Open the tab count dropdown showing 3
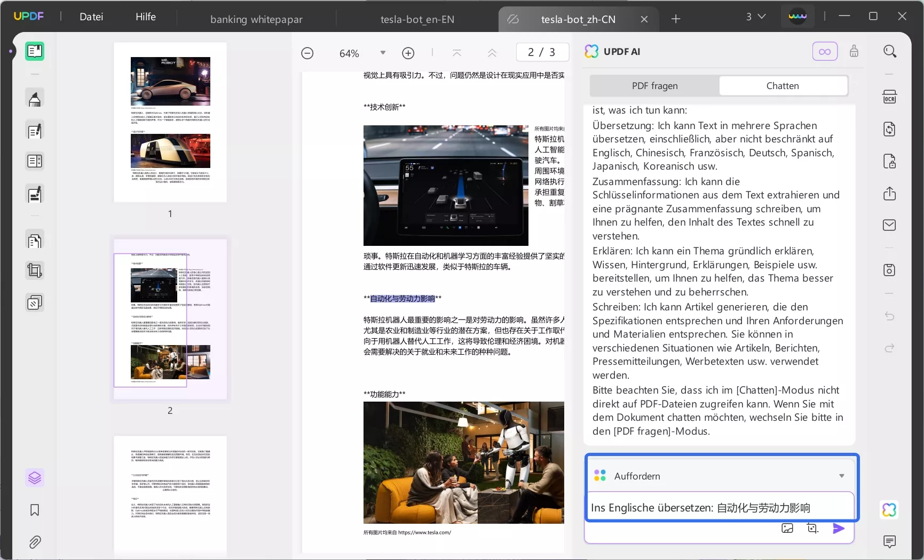 point(755,17)
